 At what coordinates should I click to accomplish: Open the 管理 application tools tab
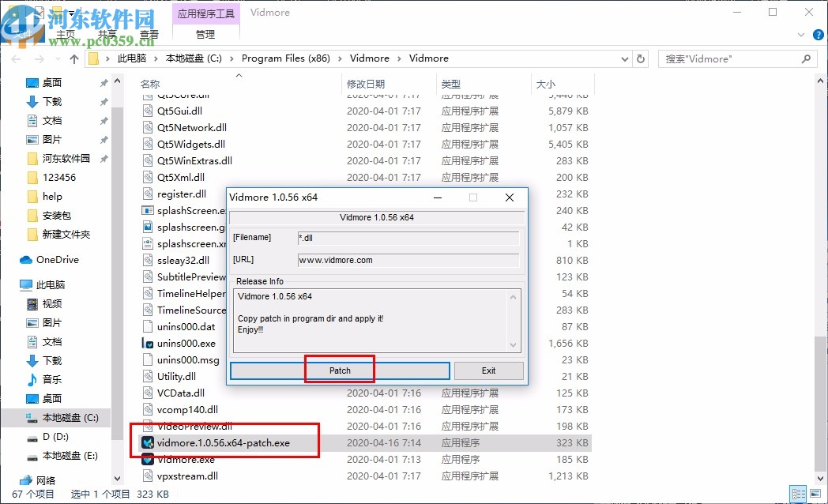(x=205, y=34)
